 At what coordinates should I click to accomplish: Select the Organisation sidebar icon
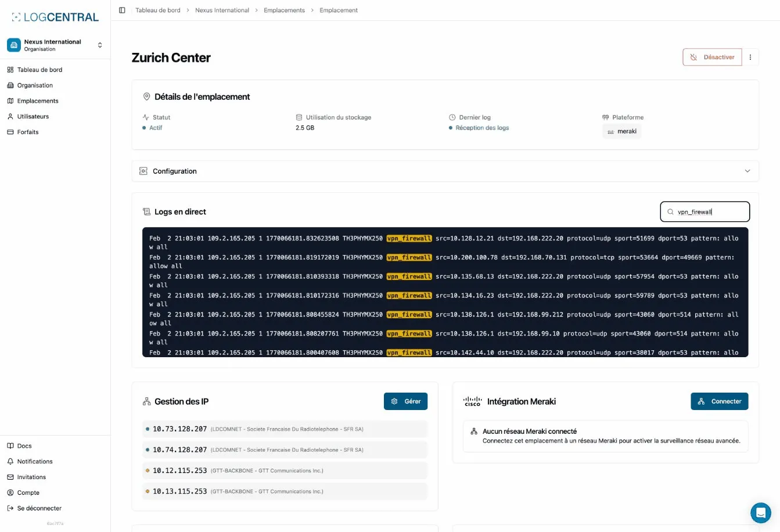[10, 85]
